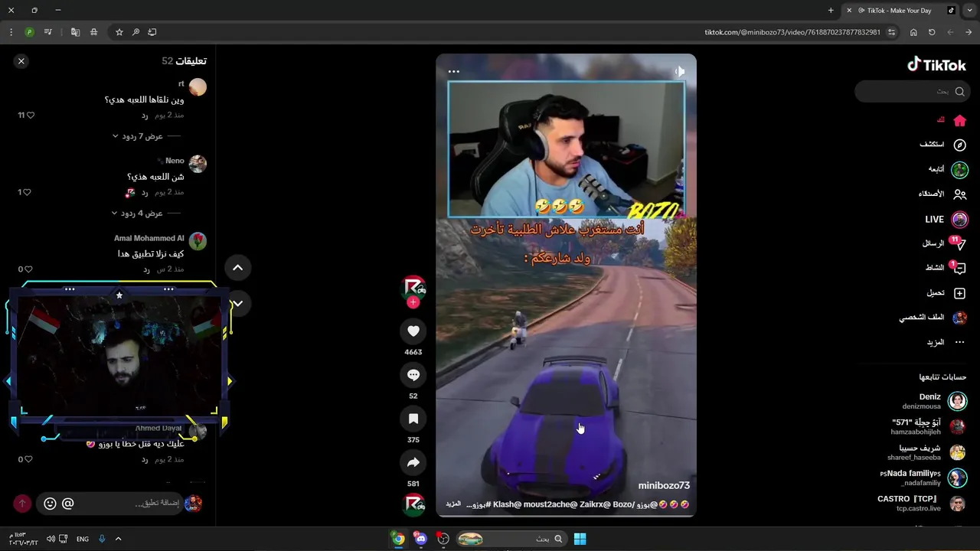Follow creator with red plus badge
The image size is (980, 551).
pos(413,302)
